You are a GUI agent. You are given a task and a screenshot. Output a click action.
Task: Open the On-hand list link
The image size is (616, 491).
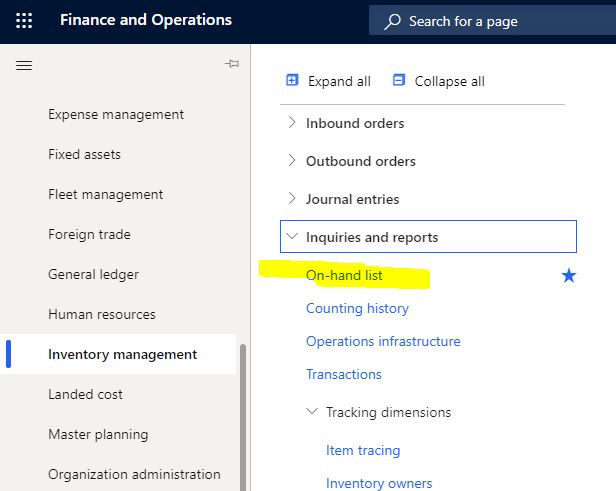pos(344,275)
